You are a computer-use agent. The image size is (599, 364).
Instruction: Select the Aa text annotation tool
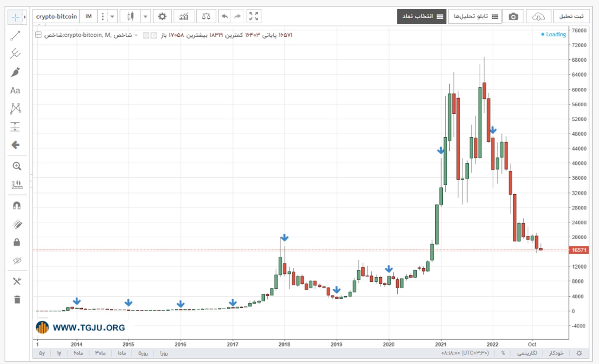click(15, 90)
